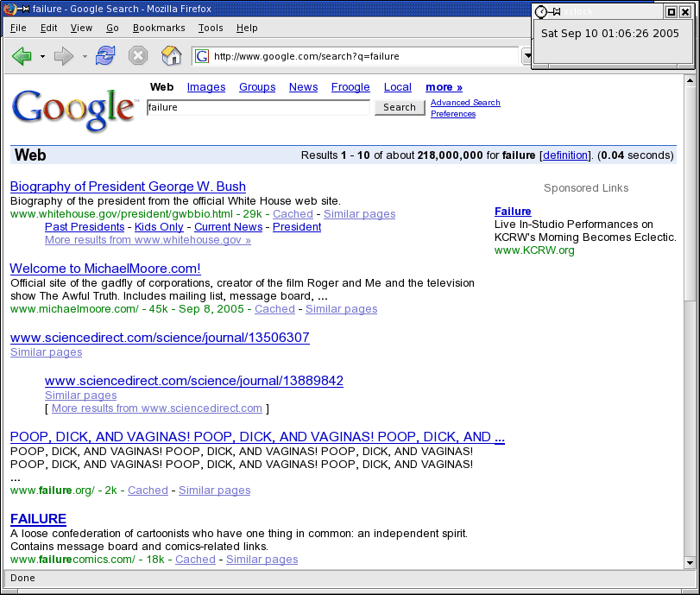Screen dimensions: 700x595
Task: Maximize the xclock window
Action: point(671,12)
